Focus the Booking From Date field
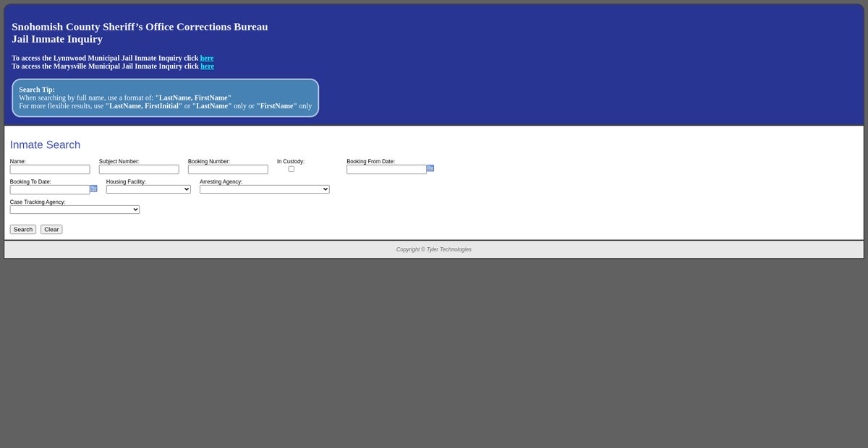This screenshot has height=448, width=868. [x=386, y=169]
